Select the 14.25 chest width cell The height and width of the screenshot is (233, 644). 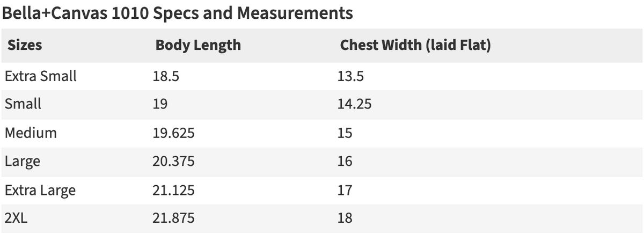click(x=355, y=103)
